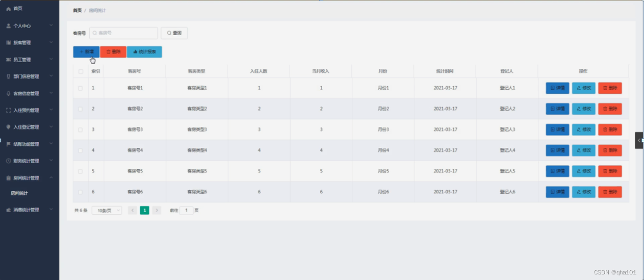Click the 统计时间 column header
Screen dimensions: 644x280
pos(445,71)
